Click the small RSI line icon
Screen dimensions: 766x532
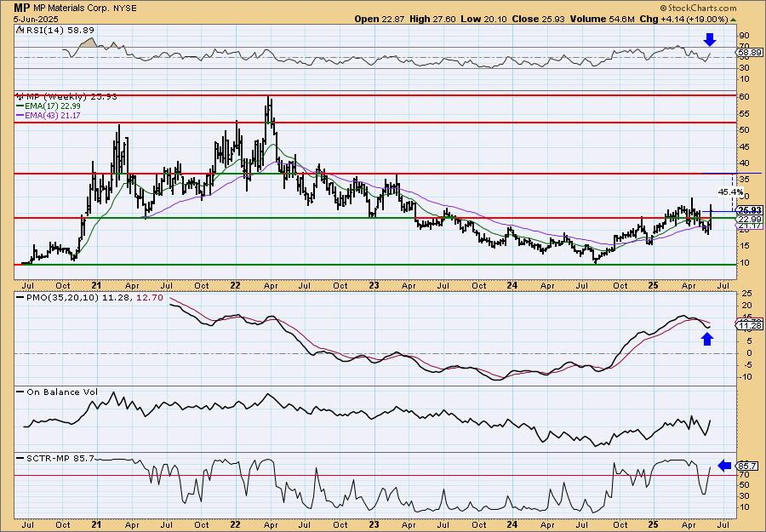pyautogui.click(x=20, y=31)
